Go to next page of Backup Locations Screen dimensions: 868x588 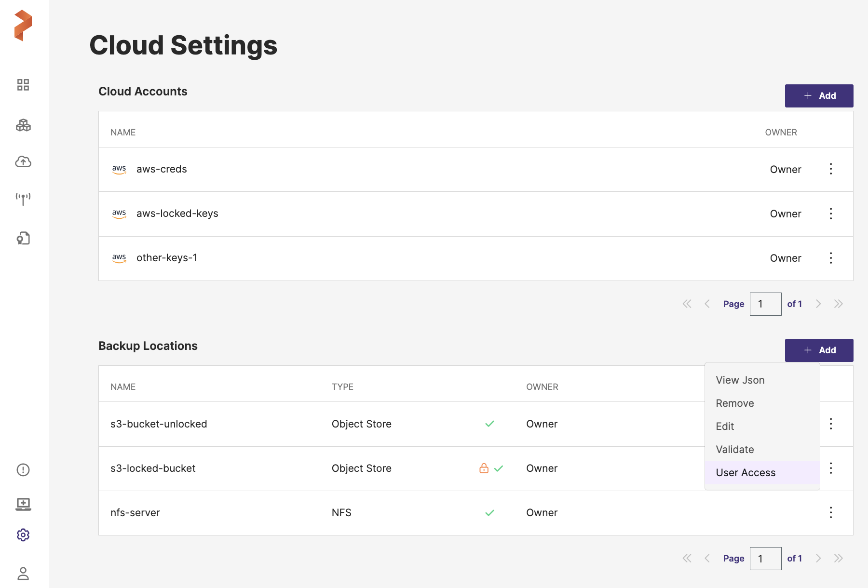(x=818, y=559)
